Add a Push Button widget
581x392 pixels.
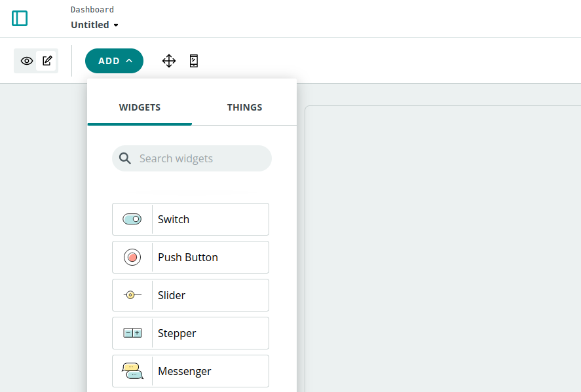(x=191, y=257)
